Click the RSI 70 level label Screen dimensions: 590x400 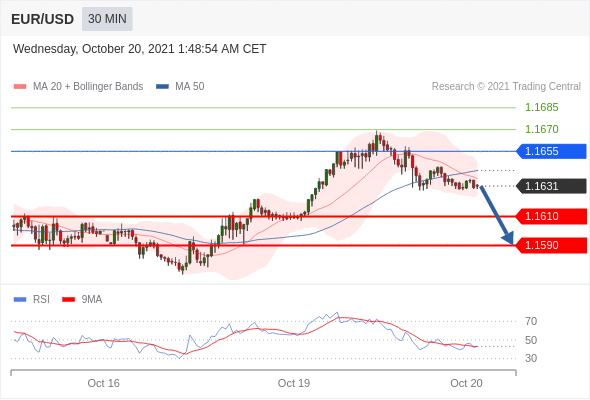pos(531,321)
